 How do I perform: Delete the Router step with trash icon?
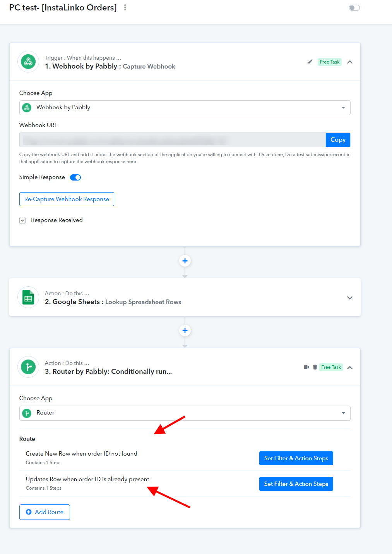coord(315,367)
